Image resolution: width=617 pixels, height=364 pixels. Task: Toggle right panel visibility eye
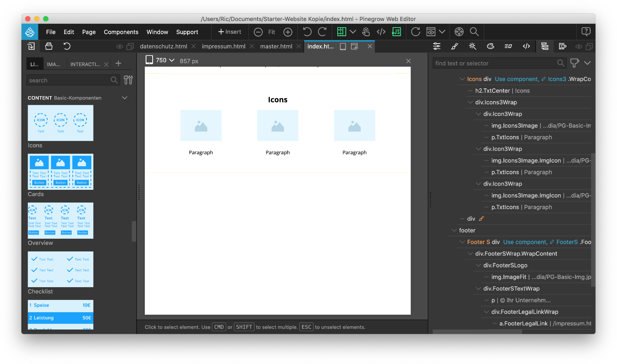click(579, 47)
